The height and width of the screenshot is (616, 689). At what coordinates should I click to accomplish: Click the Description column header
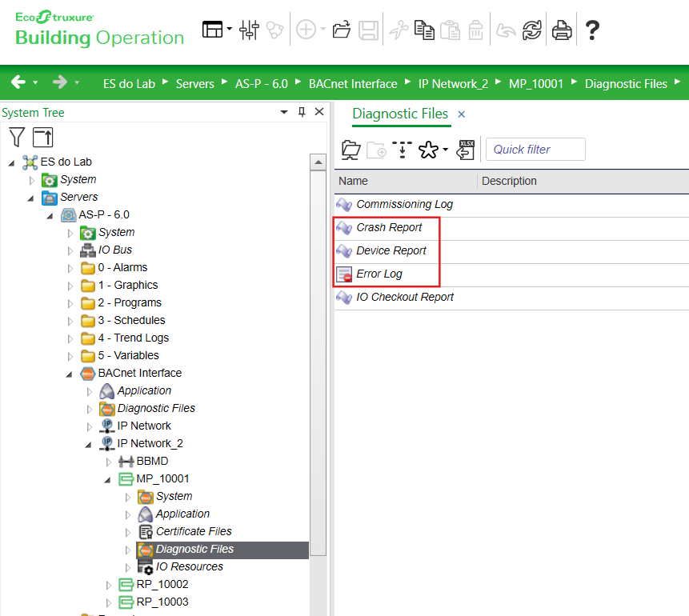click(583, 181)
